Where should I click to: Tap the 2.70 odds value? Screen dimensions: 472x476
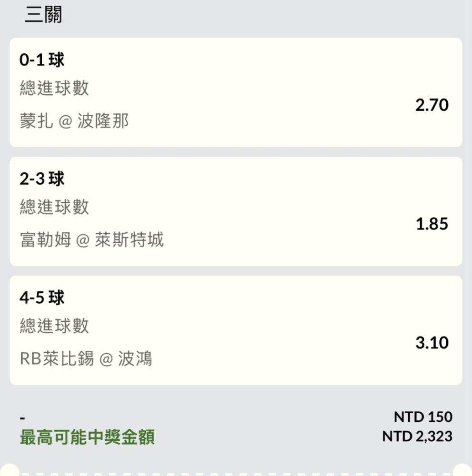432,105
